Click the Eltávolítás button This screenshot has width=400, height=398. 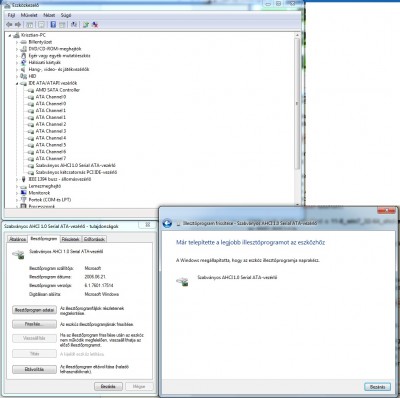34,369
